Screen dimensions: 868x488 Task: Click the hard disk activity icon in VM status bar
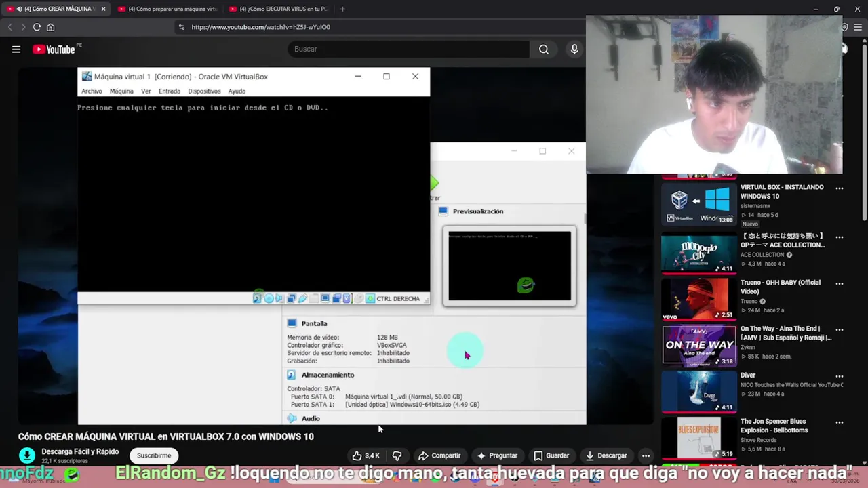point(257,298)
